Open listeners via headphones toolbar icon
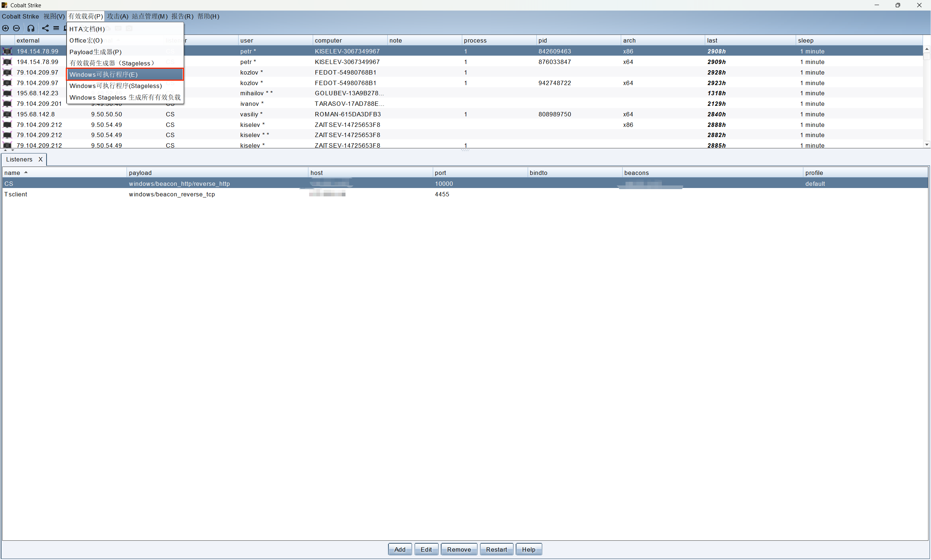 pyautogui.click(x=31, y=28)
